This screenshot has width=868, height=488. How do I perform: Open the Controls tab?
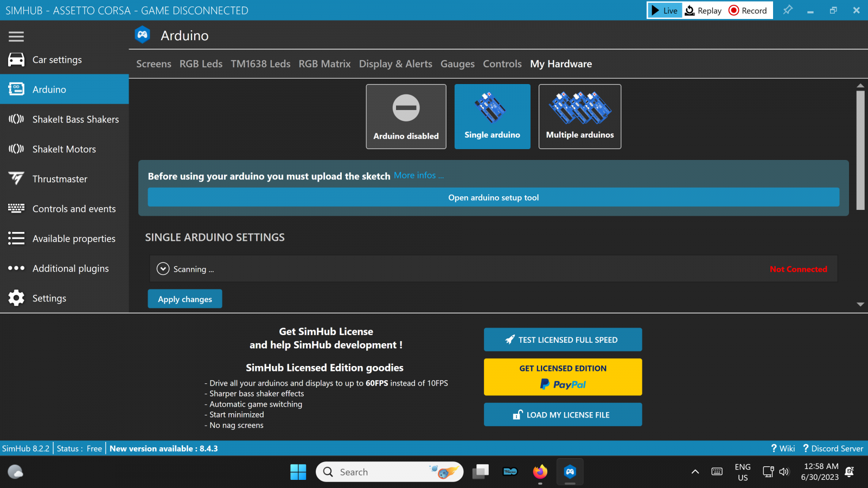click(x=502, y=64)
